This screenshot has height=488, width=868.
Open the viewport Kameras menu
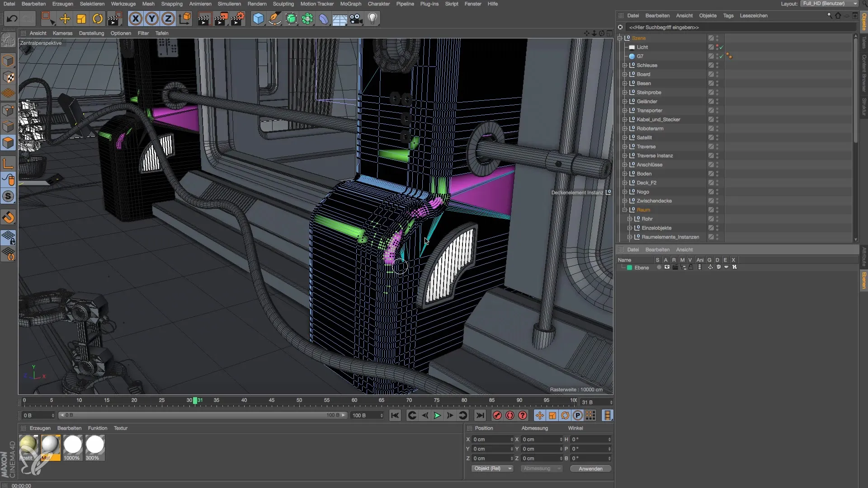(x=62, y=33)
